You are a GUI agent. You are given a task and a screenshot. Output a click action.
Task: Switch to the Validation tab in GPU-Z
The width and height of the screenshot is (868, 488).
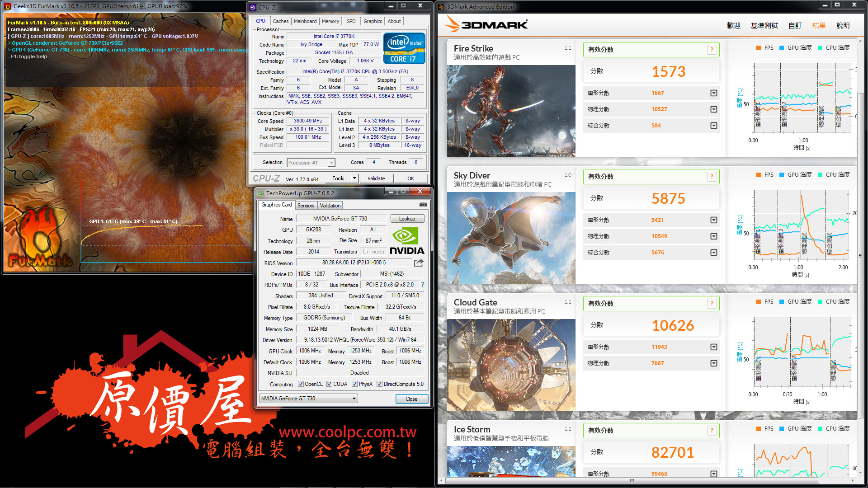coord(330,206)
